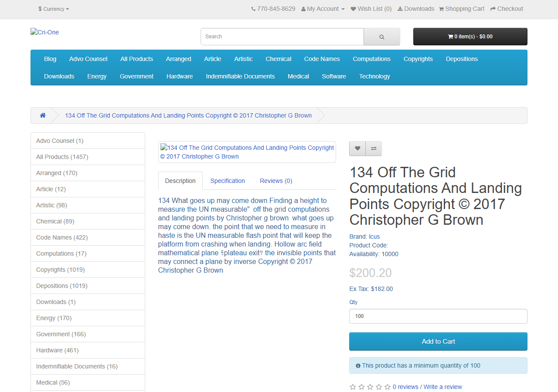The image size is (558, 392).
Task: Select Advo Counsel (1) in sidebar
Action: tap(88, 141)
